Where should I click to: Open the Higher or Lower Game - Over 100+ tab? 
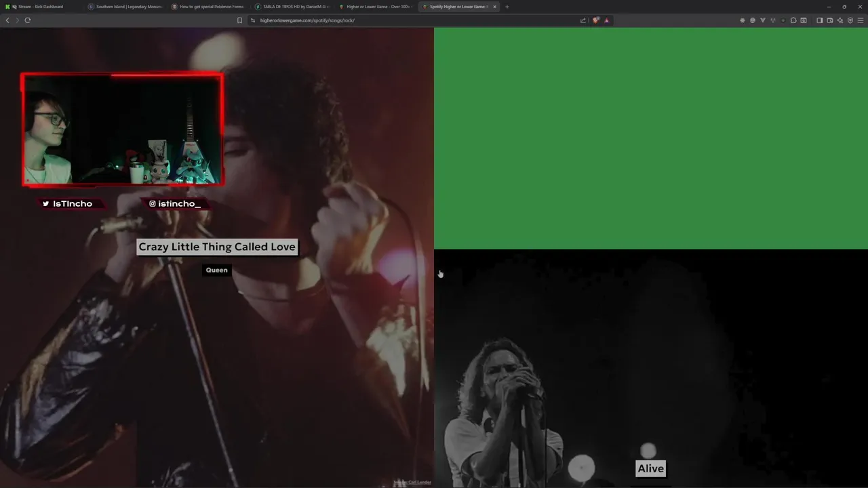tap(376, 7)
